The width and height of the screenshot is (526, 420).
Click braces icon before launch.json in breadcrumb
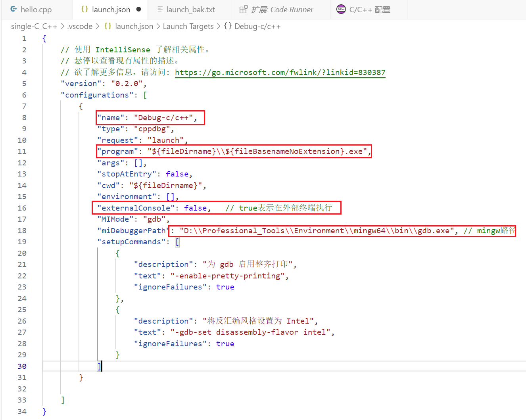108,26
